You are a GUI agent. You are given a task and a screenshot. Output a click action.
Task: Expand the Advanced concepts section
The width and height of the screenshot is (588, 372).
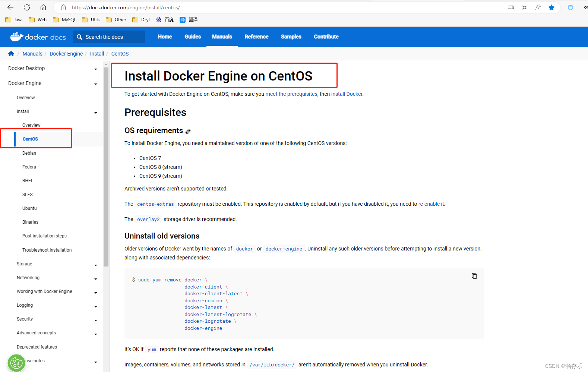pyautogui.click(x=96, y=334)
